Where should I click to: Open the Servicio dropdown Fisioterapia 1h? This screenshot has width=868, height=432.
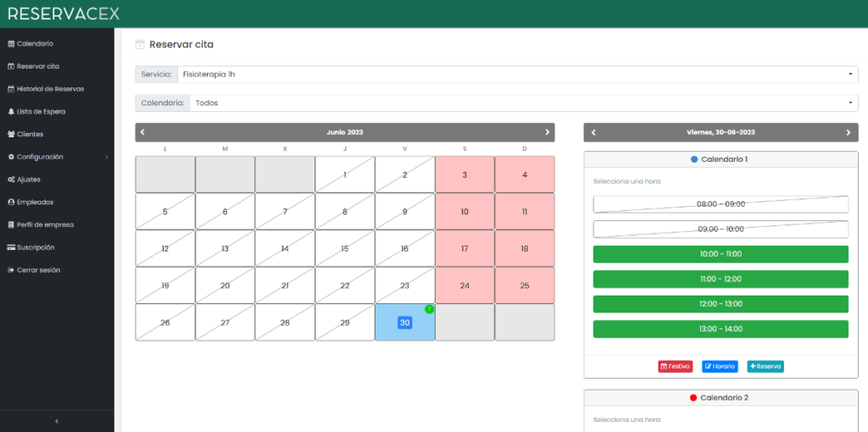coord(518,75)
